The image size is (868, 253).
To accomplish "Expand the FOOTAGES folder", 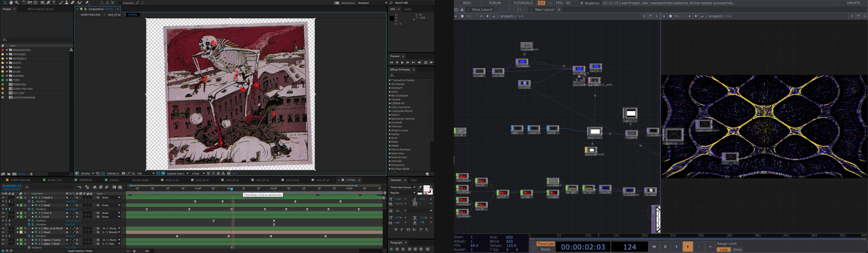I will (7, 54).
